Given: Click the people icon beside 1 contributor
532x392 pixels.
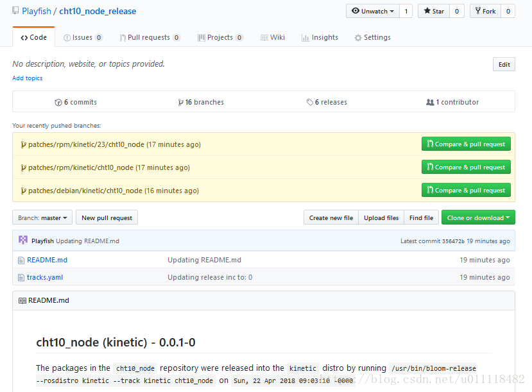Looking at the screenshot, I should (x=430, y=102).
